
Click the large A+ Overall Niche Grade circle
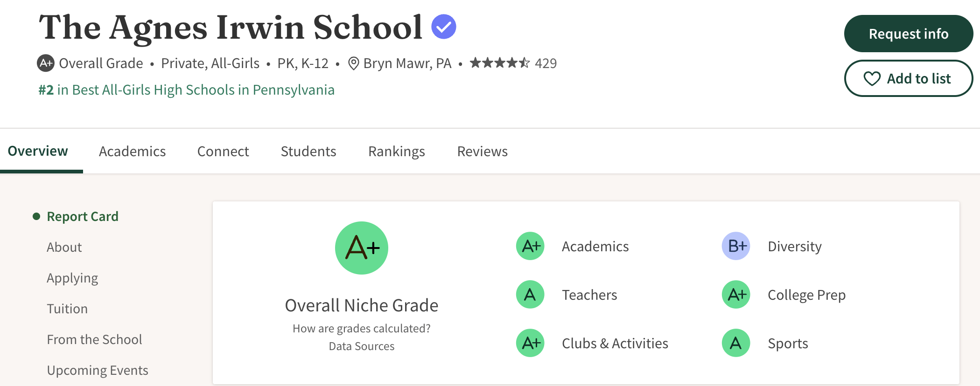[x=362, y=248]
